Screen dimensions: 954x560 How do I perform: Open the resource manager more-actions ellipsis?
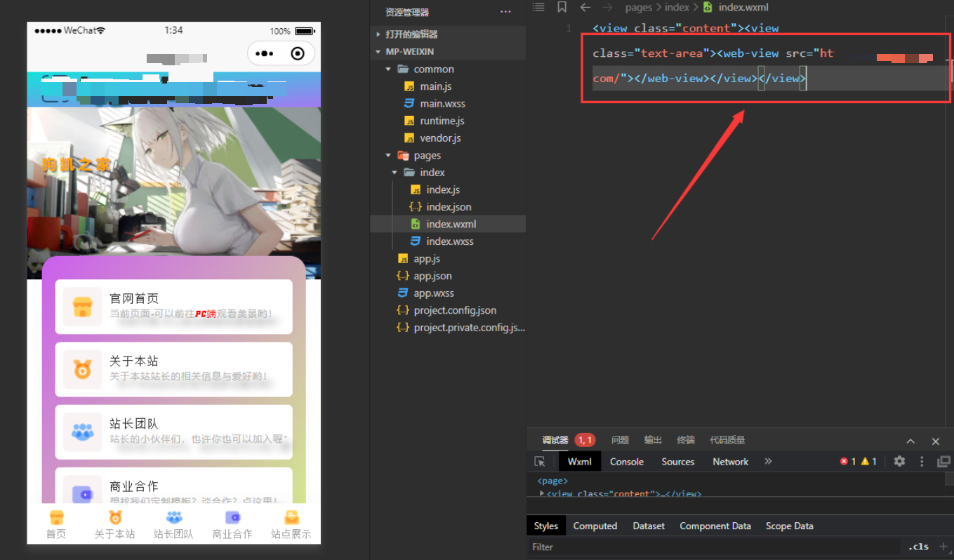click(x=505, y=12)
